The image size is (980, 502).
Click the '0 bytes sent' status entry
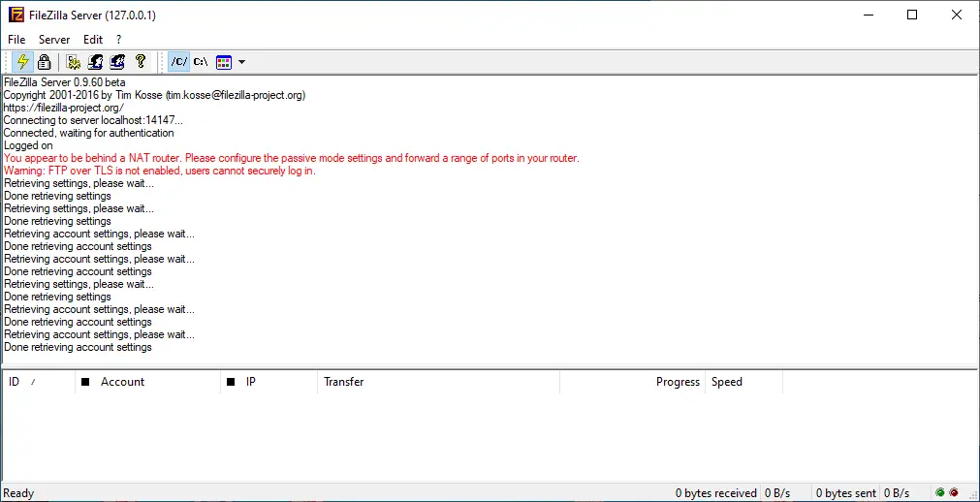click(x=846, y=493)
